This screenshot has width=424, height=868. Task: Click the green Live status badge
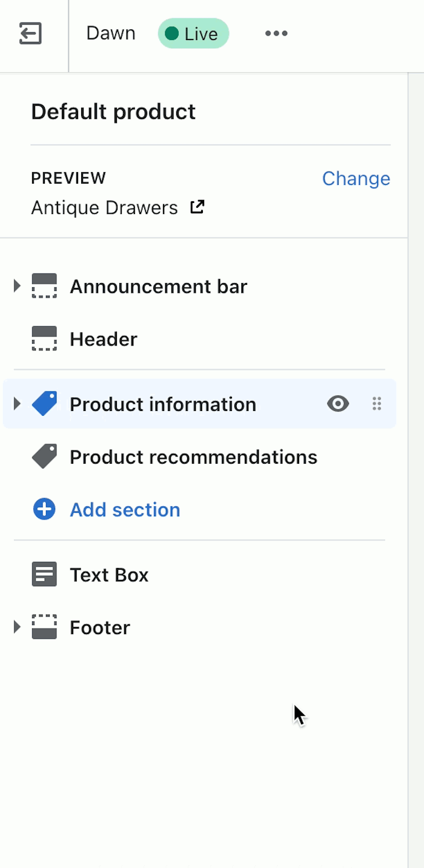pos(193,33)
